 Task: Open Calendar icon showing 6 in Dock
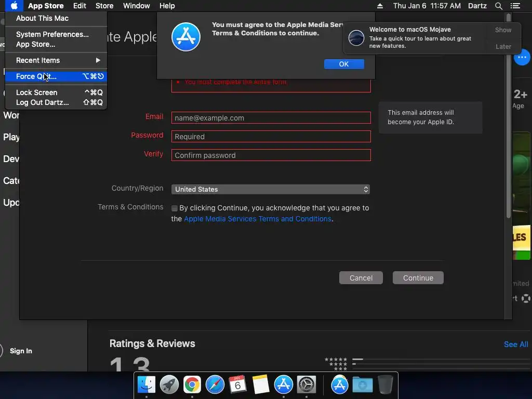coord(237,385)
